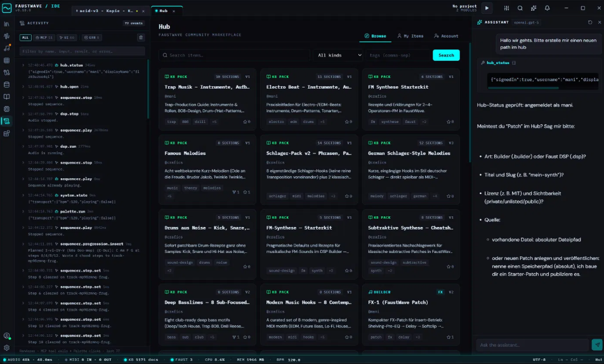Screen dimensions: 604x364
Task: Click the 'trap' tag on Trap Musik
Action: pyautogui.click(x=171, y=122)
